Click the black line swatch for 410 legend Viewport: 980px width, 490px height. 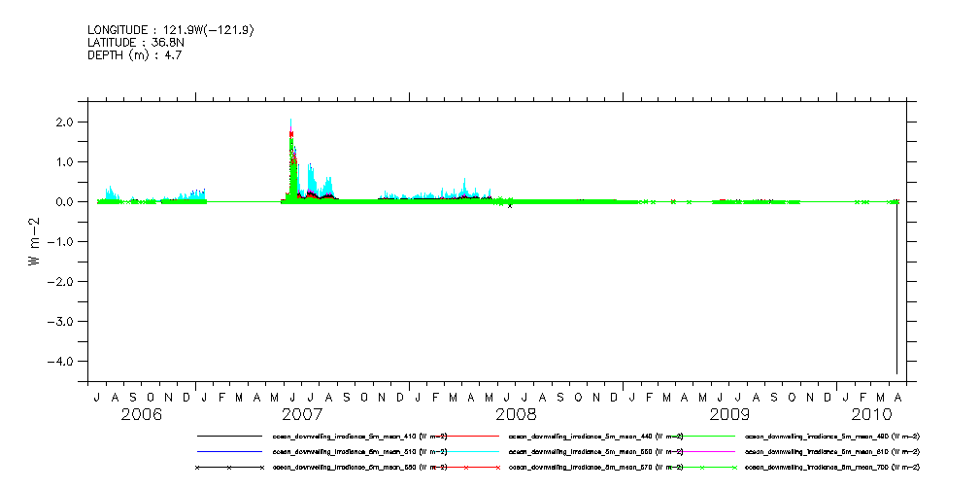click(230, 437)
